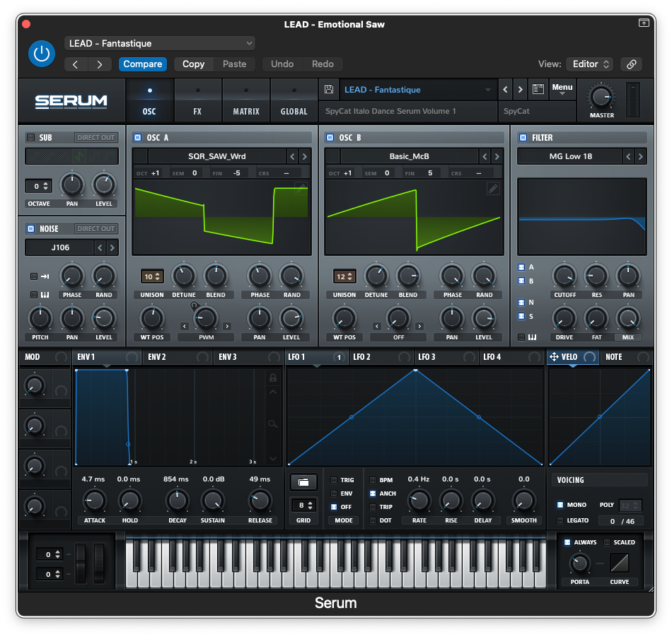
Task: Select the ENV 2 tab
Action: tap(177, 357)
